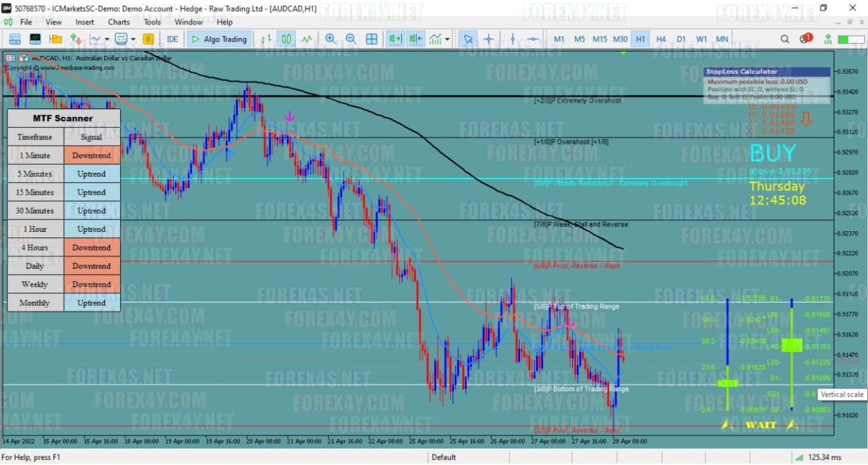Open the Insert menu
The image size is (868, 465).
point(85,22)
